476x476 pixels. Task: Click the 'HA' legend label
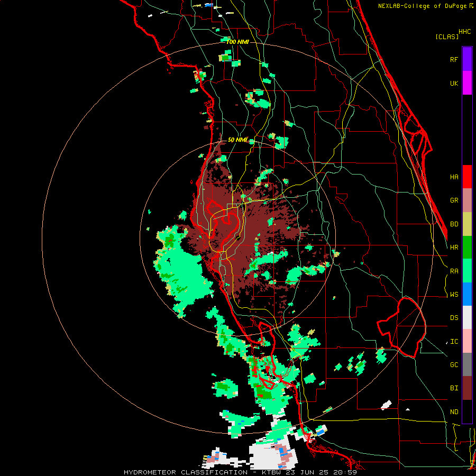click(x=454, y=177)
